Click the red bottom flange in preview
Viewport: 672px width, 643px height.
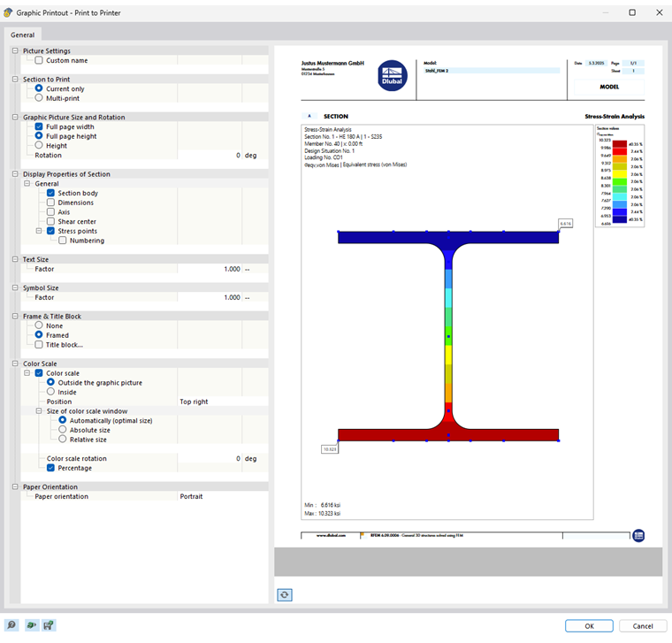pyautogui.click(x=448, y=434)
